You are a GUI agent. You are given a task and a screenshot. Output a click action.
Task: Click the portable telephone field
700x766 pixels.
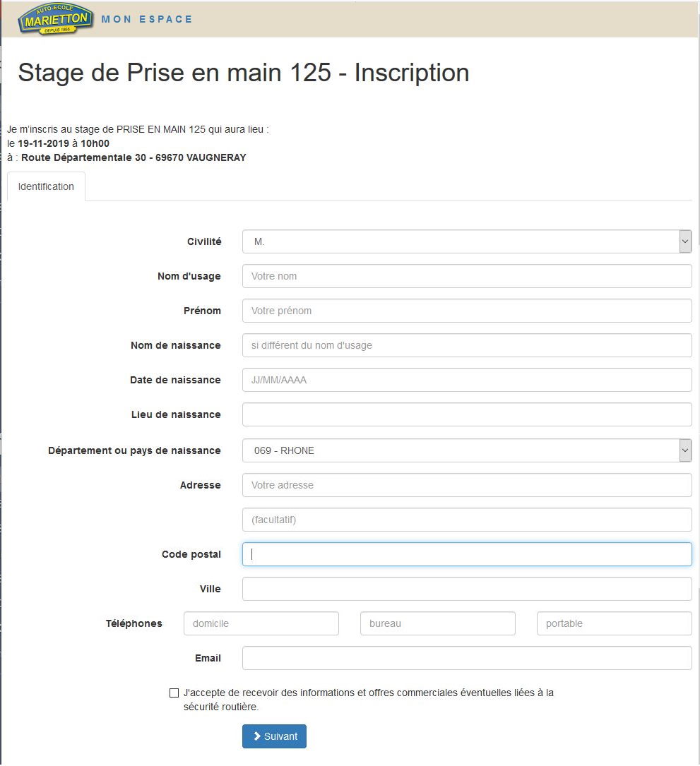[614, 623]
